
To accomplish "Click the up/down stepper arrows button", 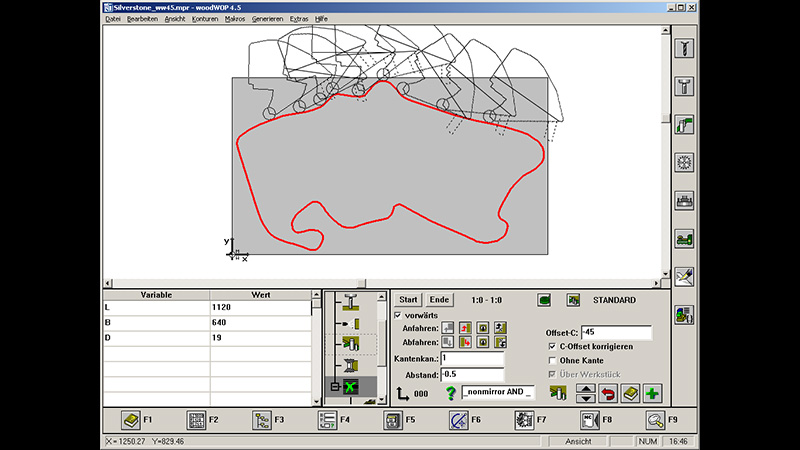I will click(x=586, y=393).
